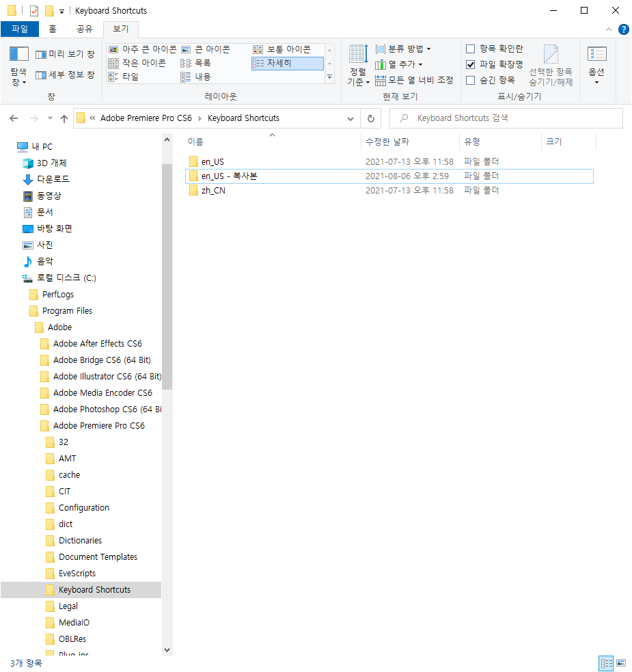Screen dimensions: 632x672
Task: Select the en_US - 복사본 folder
Action: 389,176
